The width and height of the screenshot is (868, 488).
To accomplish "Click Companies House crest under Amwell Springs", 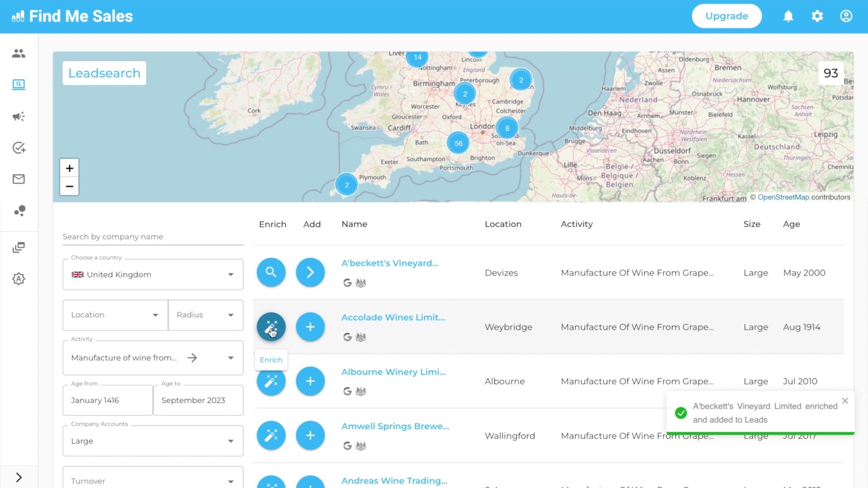I will pos(361,446).
